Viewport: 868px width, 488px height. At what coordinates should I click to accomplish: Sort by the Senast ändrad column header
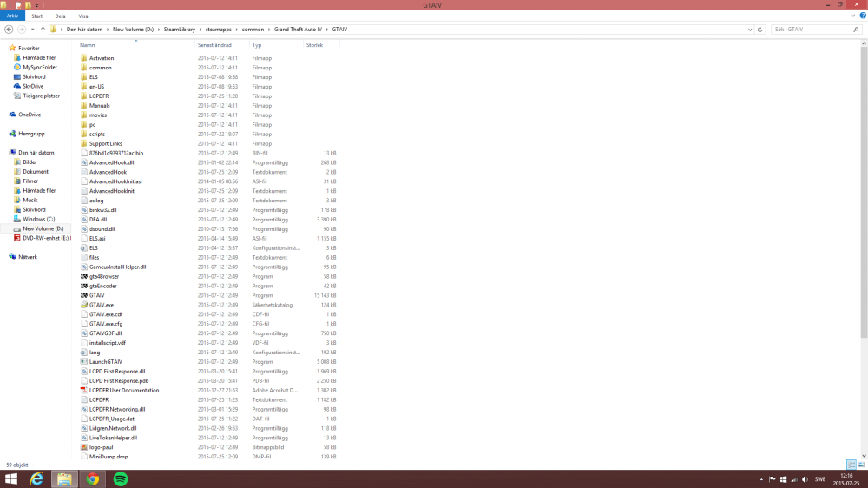[x=214, y=45]
